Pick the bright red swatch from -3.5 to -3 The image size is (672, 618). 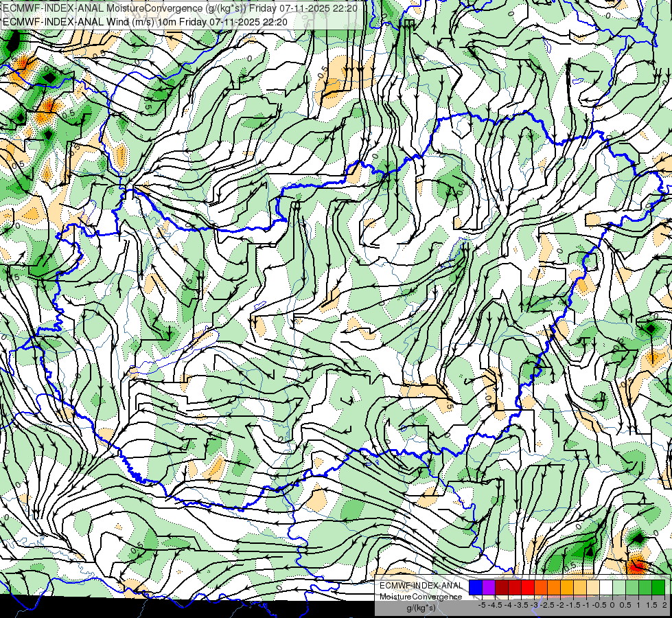tap(528, 588)
